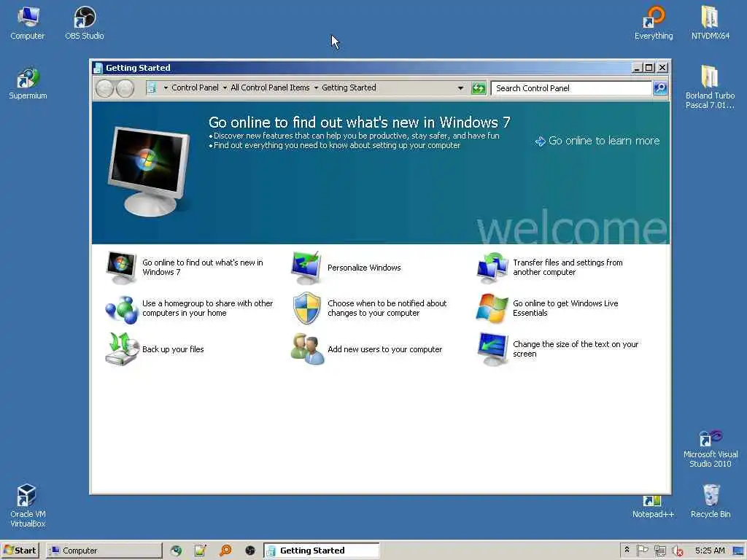Viewport: 747px width, 560px height.
Task: Select the Notepad++ desktop shortcut
Action: pos(653,507)
